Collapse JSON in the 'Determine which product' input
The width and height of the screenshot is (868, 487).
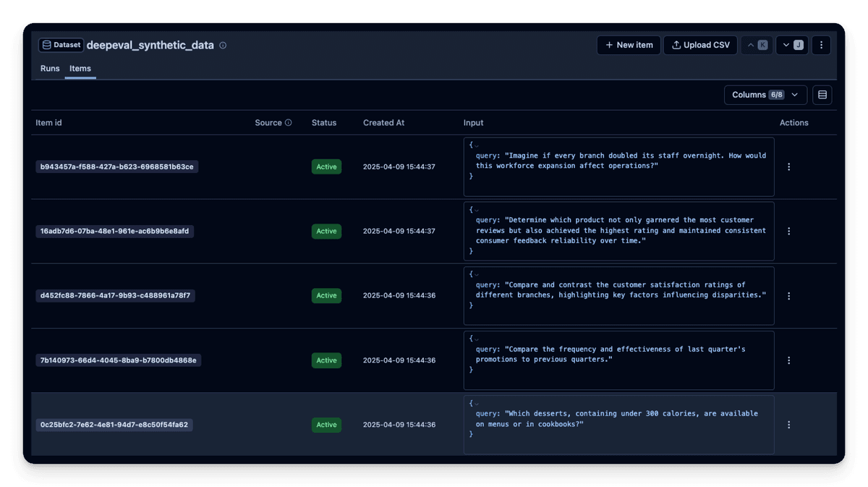tap(477, 210)
